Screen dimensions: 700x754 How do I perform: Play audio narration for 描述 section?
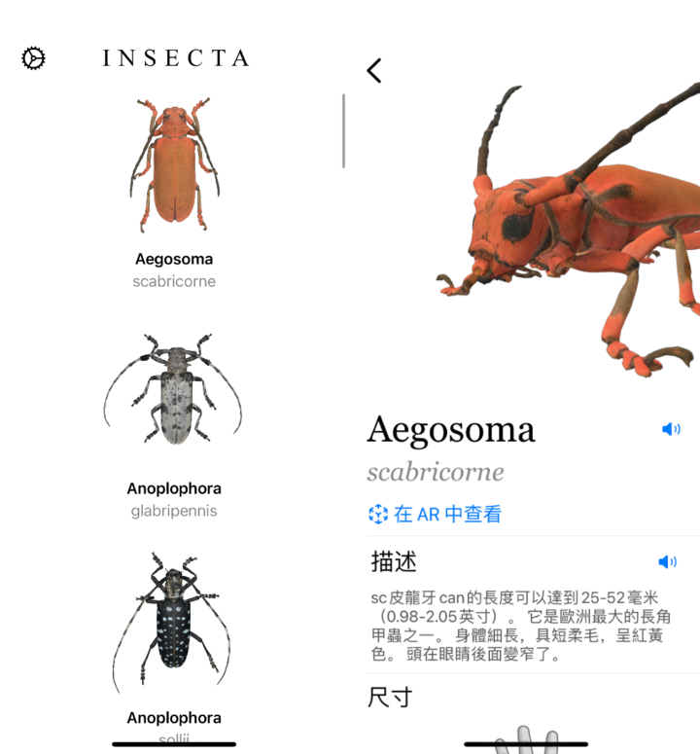click(667, 561)
